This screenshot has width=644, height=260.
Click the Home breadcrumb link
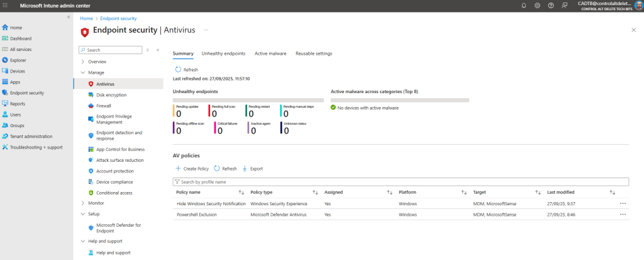pyautogui.click(x=86, y=18)
